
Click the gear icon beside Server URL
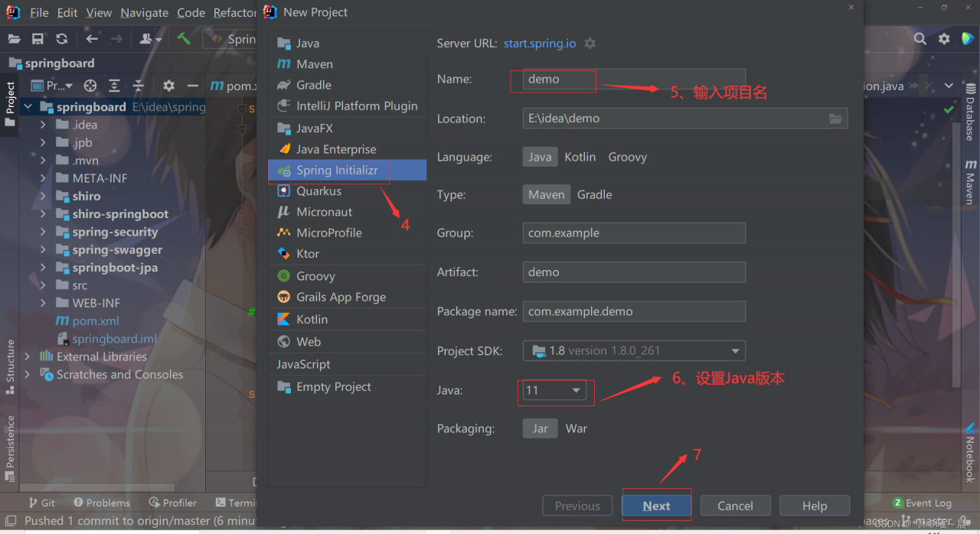tap(590, 44)
